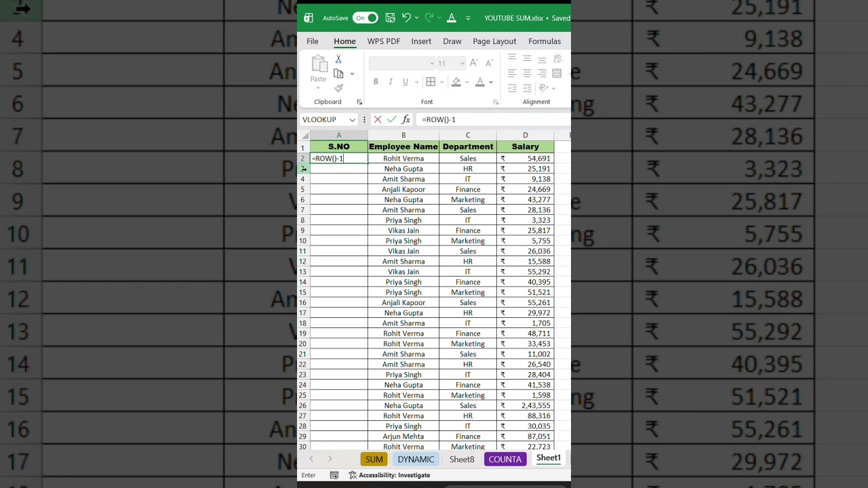Undo the last action
The image size is (868, 488).
(x=406, y=18)
